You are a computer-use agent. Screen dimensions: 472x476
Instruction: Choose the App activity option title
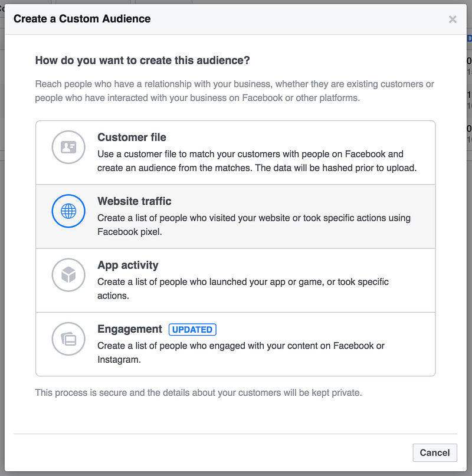[128, 265]
